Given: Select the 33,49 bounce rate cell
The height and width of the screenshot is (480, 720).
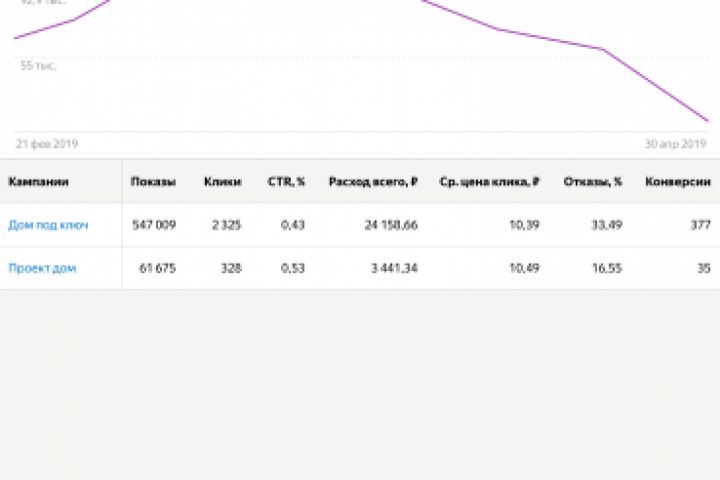Looking at the screenshot, I should pos(607,225).
